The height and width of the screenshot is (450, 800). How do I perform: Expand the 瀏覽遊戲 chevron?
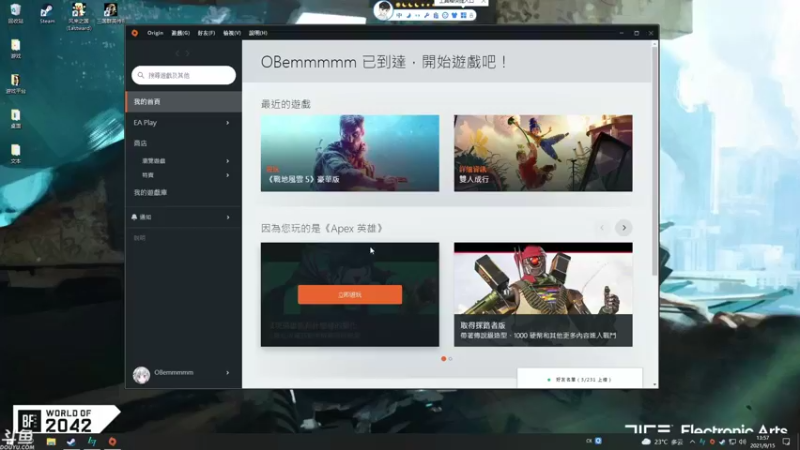228,161
